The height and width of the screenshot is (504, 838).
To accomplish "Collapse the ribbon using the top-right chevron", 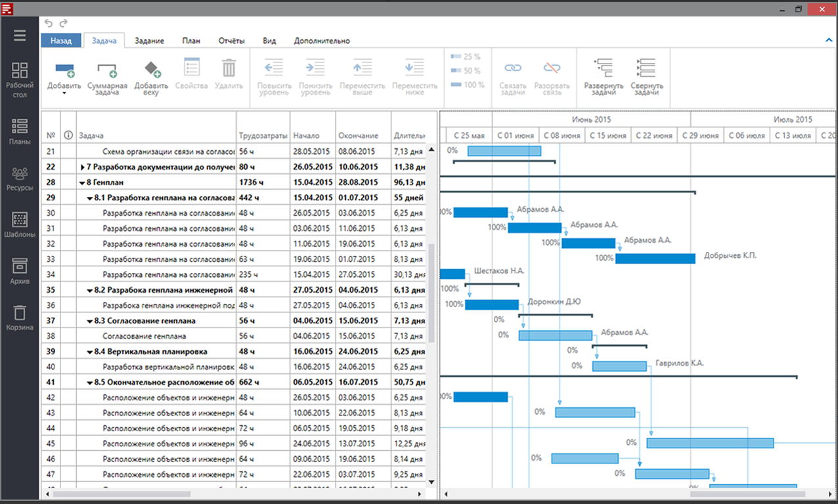I will coord(829,41).
